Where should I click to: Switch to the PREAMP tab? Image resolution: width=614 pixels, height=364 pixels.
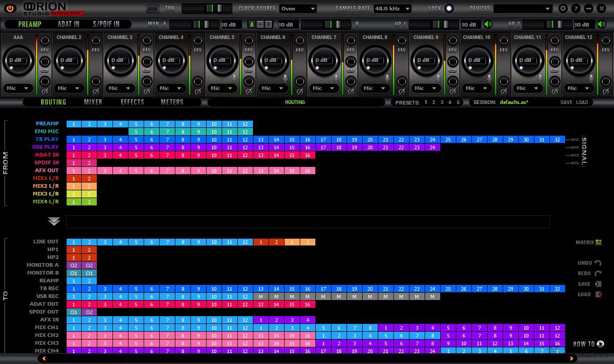30,24
